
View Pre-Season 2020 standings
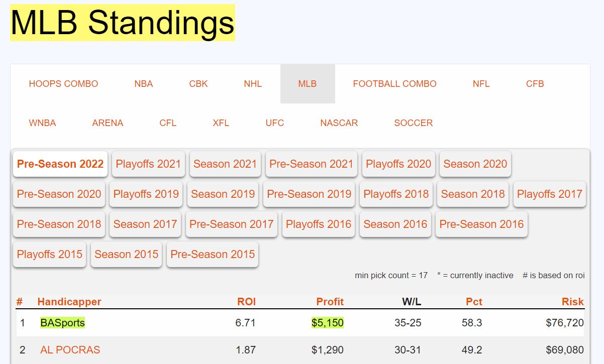tap(59, 194)
